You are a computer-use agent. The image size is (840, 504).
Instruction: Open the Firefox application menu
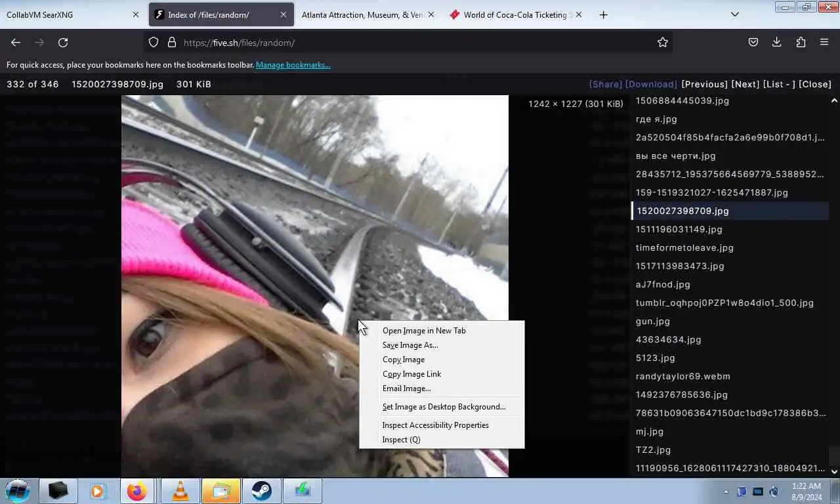pyautogui.click(x=824, y=42)
